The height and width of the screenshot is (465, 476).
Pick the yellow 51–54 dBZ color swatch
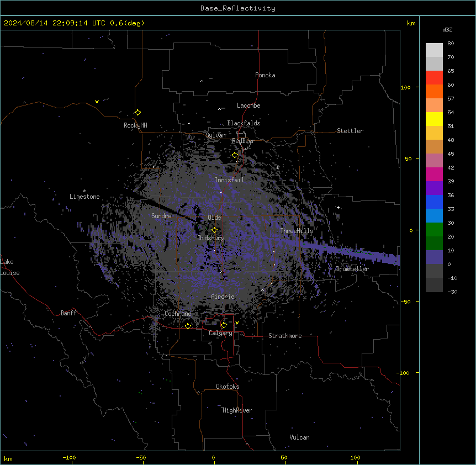(x=434, y=119)
